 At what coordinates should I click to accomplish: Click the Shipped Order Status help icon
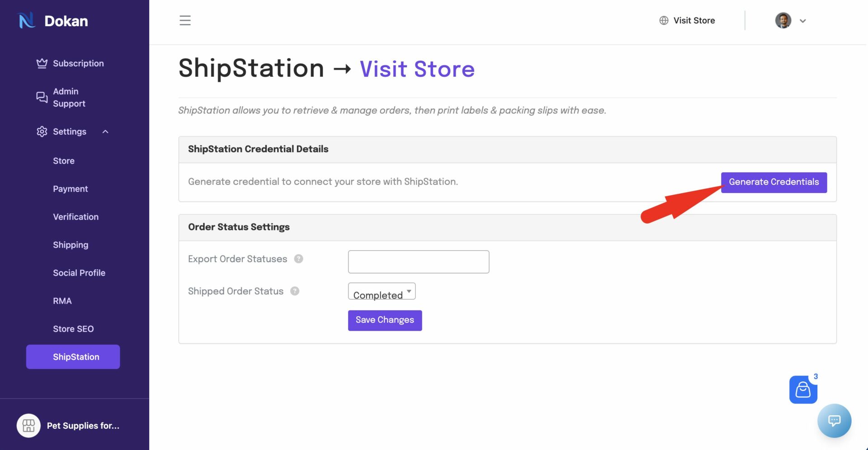tap(295, 291)
